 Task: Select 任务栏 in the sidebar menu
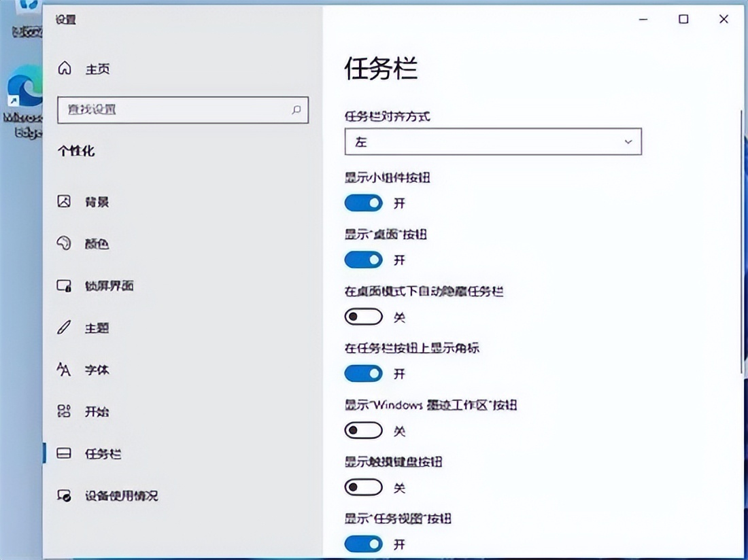103,453
